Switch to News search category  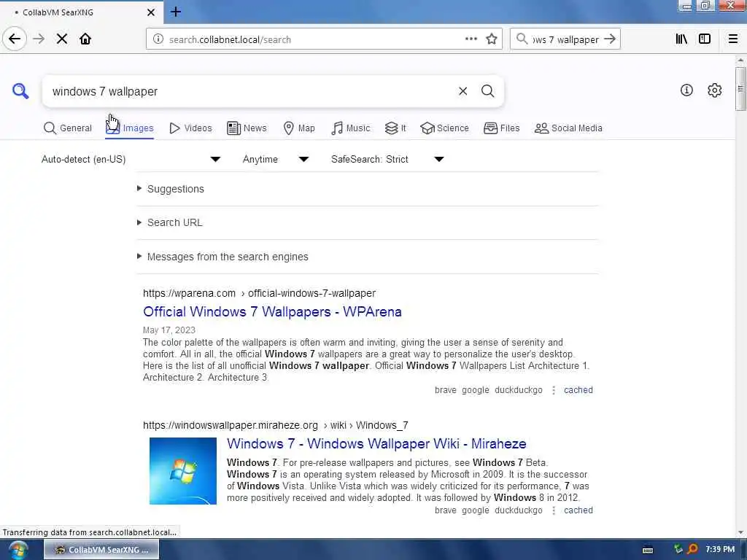coord(247,128)
